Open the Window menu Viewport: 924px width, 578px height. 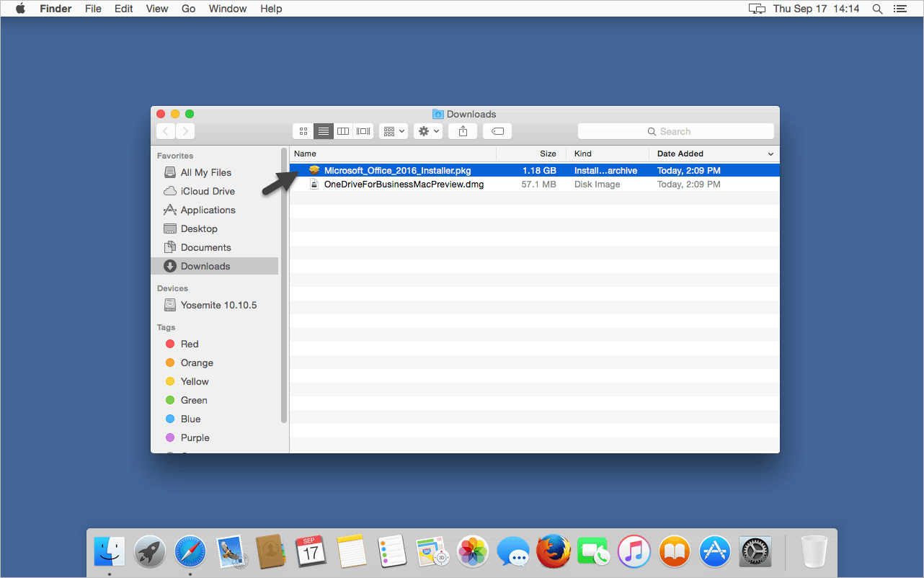(228, 9)
